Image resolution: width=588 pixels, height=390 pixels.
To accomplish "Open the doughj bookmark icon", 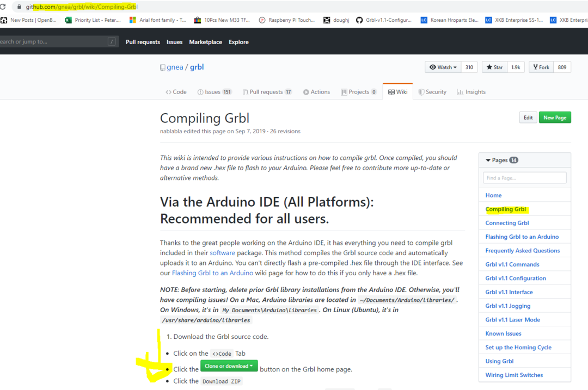I will 327,20.
